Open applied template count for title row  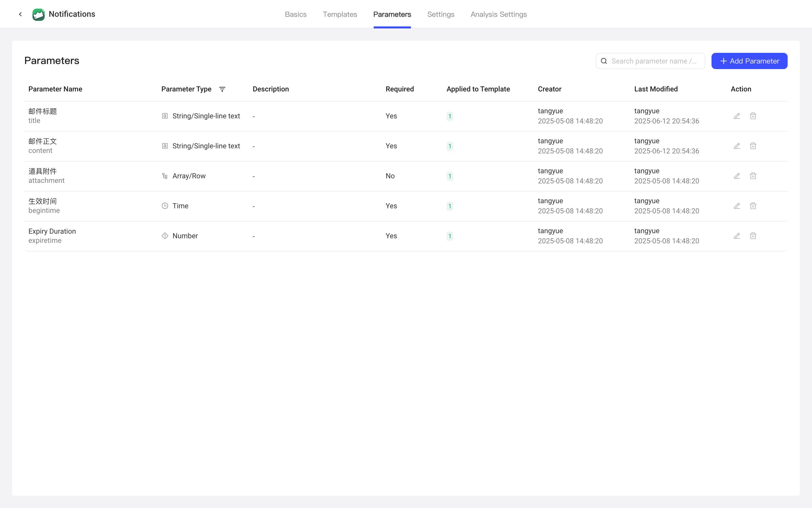click(450, 116)
